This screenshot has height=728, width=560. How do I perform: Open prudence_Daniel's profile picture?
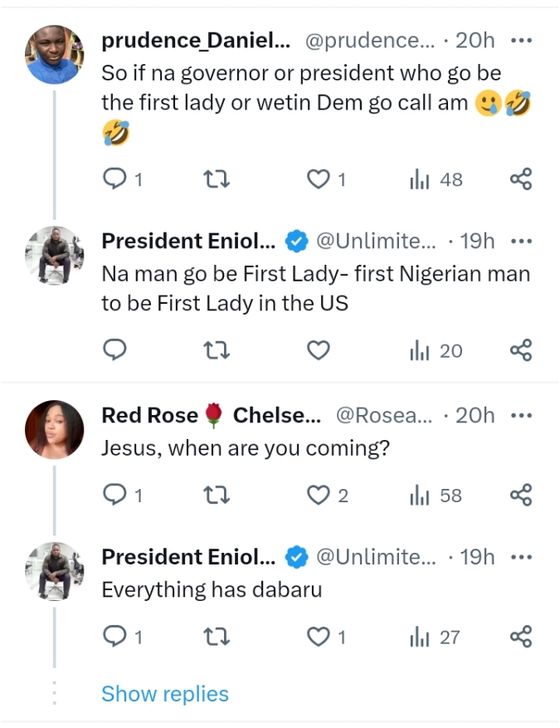(x=55, y=55)
